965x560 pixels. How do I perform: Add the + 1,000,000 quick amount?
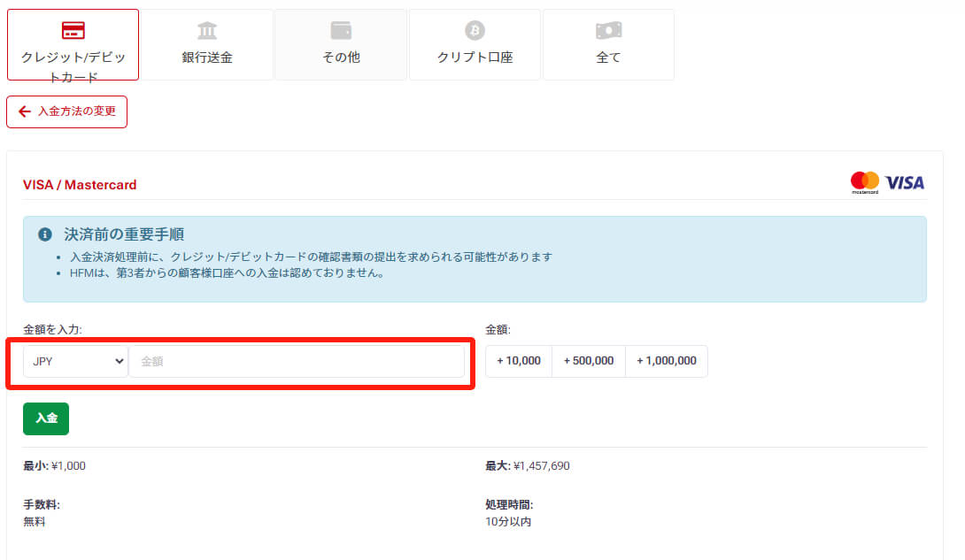[x=667, y=361]
